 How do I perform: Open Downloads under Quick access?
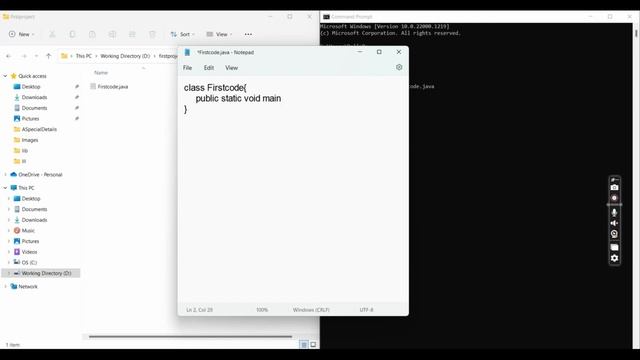[x=34, y=97]
